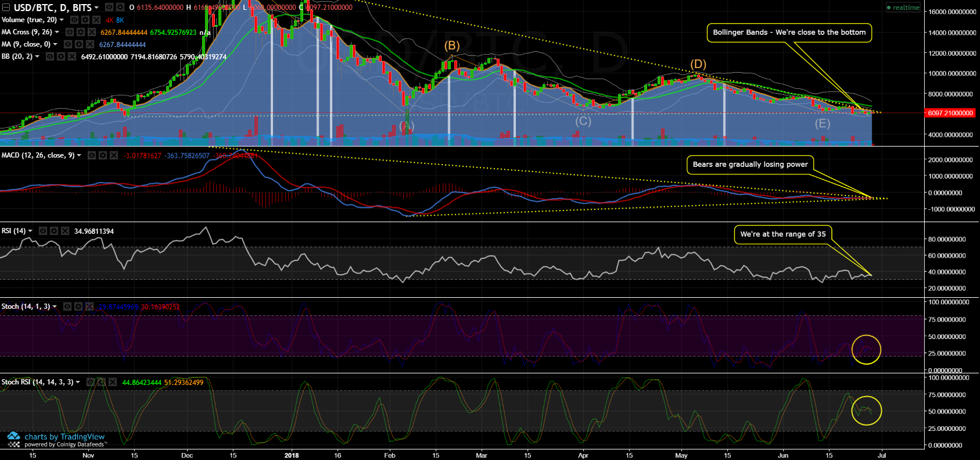Open MACD settings gear

(x=103, y=155)
